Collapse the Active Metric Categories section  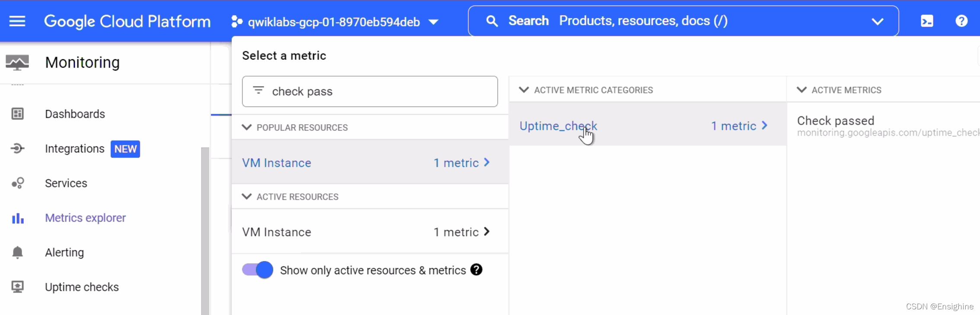pyautogui.click(x=524, y=90)
